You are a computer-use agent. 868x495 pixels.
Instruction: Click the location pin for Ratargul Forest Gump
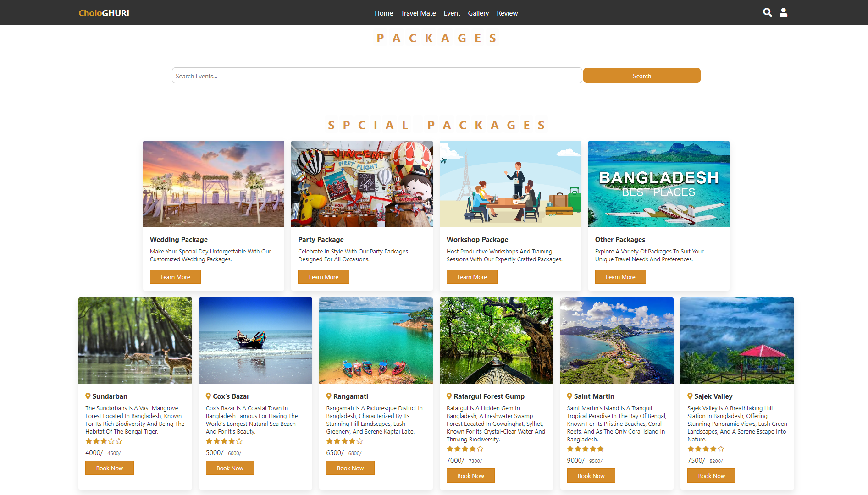click(449, 396)
